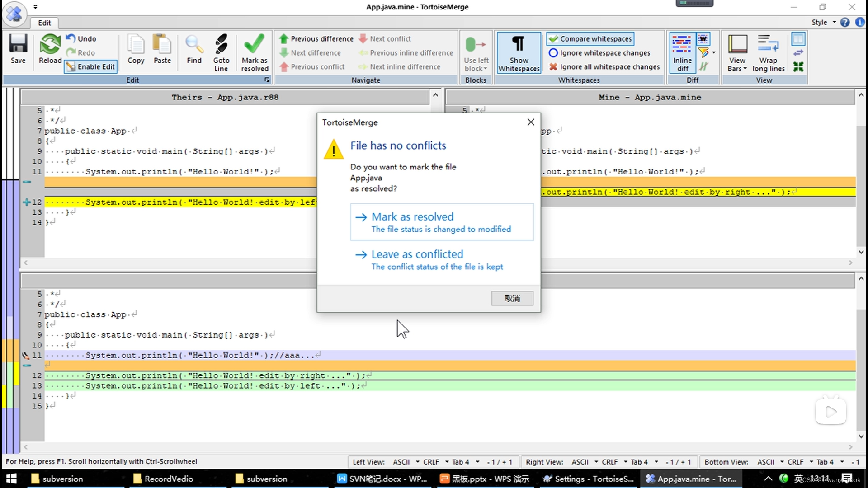Click bottom pane horizontal scroll right arrow
The image size is (868, 488).
coord(850,447)
